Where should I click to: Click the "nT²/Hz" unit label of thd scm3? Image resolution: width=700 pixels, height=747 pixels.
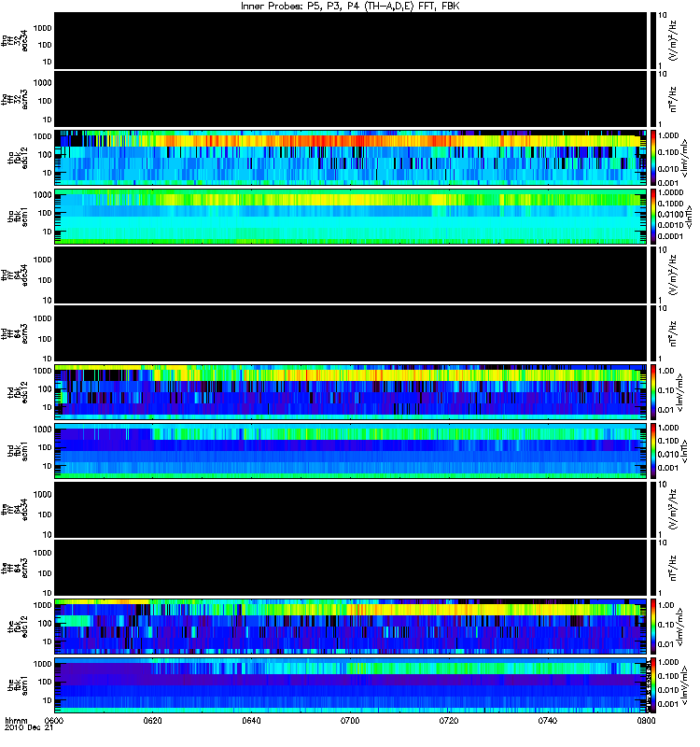pyautogui.click(x=673, y=333)
